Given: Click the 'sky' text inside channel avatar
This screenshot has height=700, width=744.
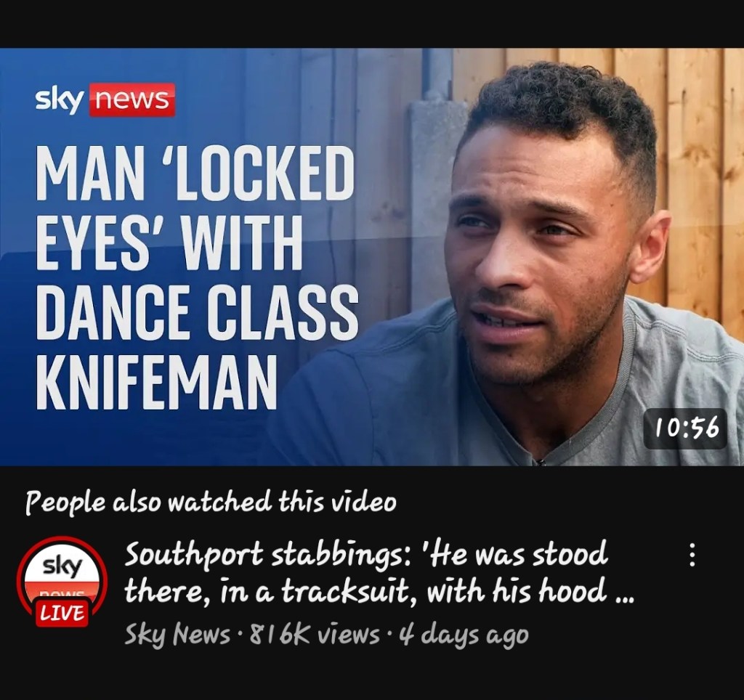Looking at the screenshot, I should (x=62, y=566).
